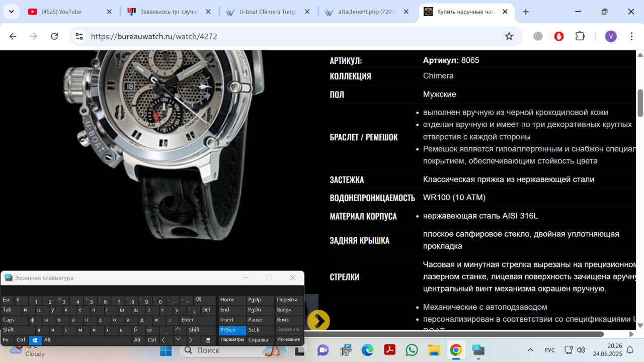Switch to the YouTube tab
The width and height of the screenshot is (644, 362).
[70, 12]
